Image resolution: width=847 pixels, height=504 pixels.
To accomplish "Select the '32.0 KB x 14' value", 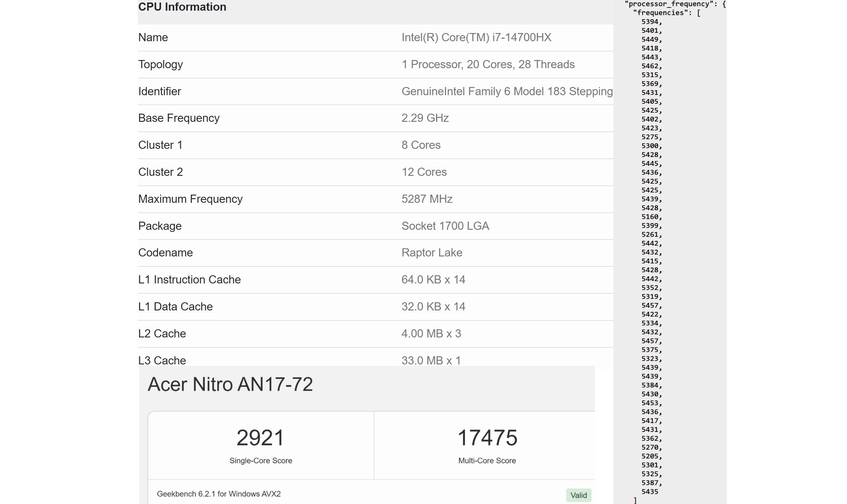I will [x=433, y=307].
